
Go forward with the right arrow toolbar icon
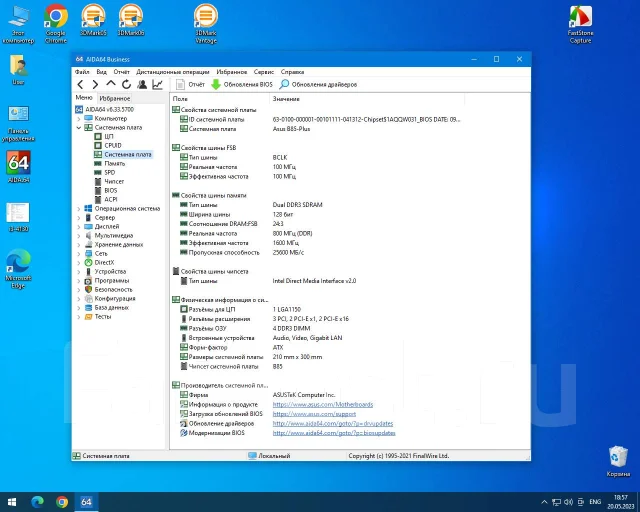[95, 85]
